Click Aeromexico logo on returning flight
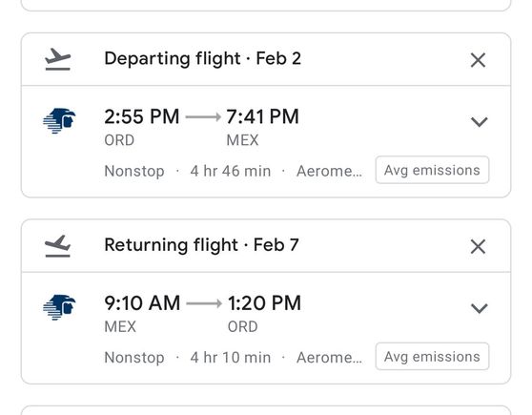The height and width of the screenshot is (415, 532). [59, 307]
